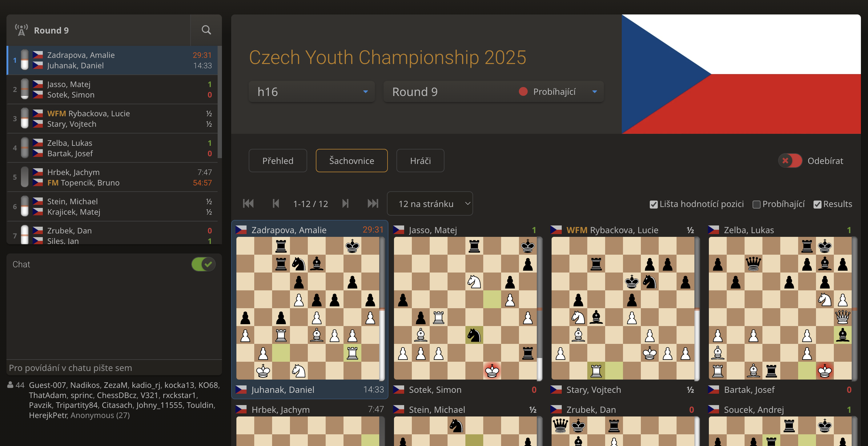
Task: Switch to the Přehled tab
Action: click(278, 161)
